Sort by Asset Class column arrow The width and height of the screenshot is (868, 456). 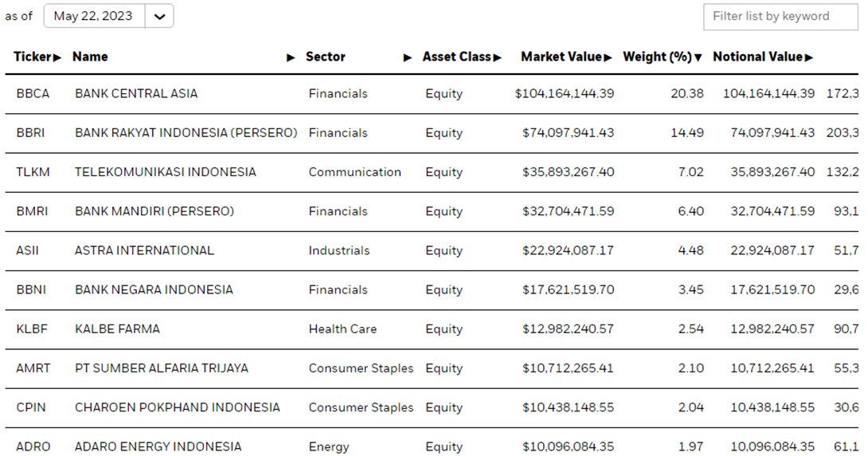(497, 57)
